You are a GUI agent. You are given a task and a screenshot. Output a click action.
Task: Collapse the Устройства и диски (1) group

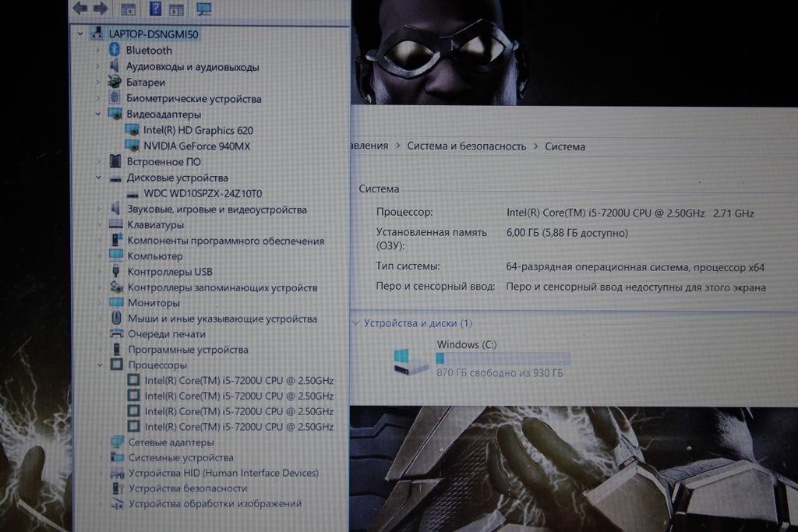point(356,323)
